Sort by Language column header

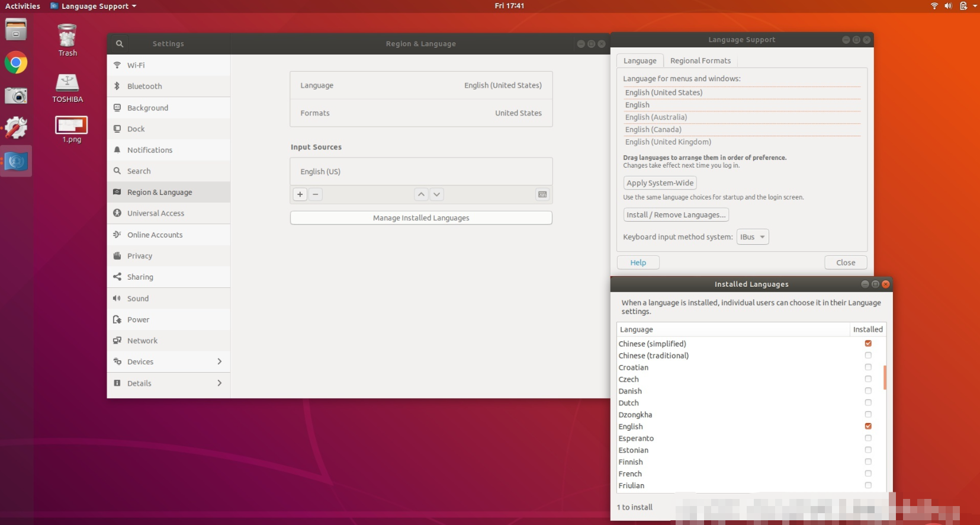pos(733,329)
